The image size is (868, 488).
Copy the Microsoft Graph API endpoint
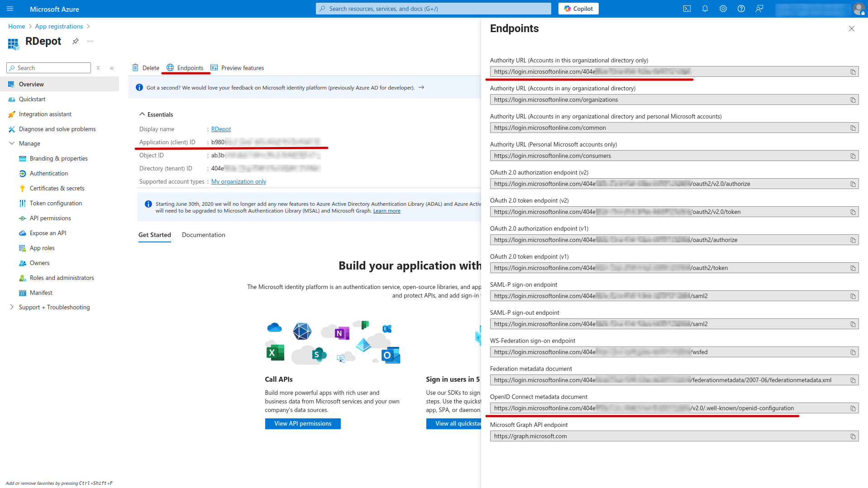coord(853,436)
